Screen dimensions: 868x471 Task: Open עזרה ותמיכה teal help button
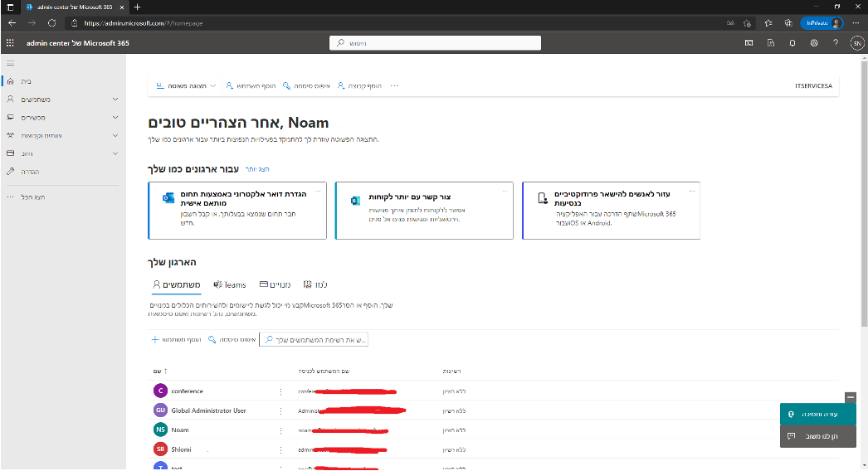point(817,414)
